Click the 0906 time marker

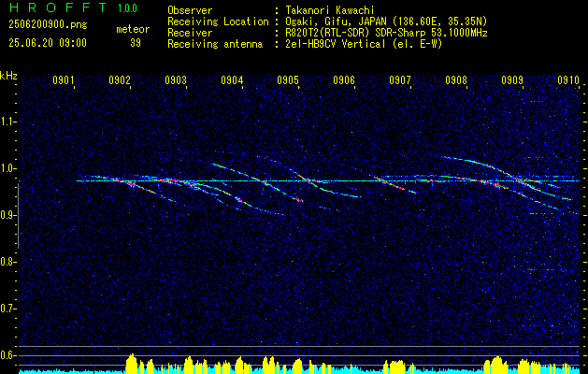344,80
